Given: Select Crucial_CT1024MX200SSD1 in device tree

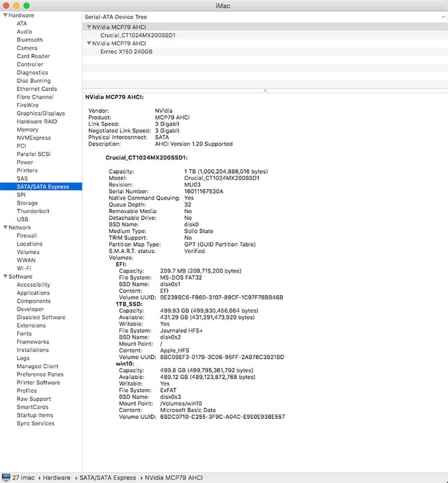Looking at the screenshot, I should [x=138, y=35].
